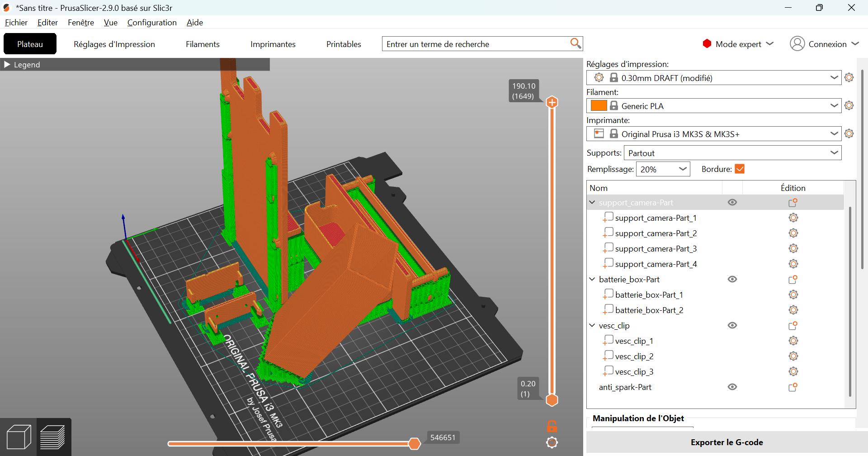Open settings gear for vesc_clip_2
The height and width of the screenshot is (456, 868).
(x=793, y=356)
